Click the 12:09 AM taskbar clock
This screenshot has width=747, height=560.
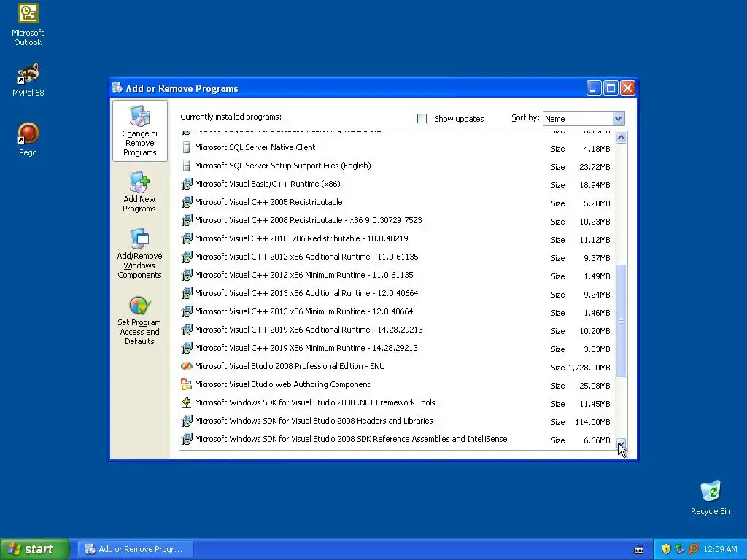(720, 549)
